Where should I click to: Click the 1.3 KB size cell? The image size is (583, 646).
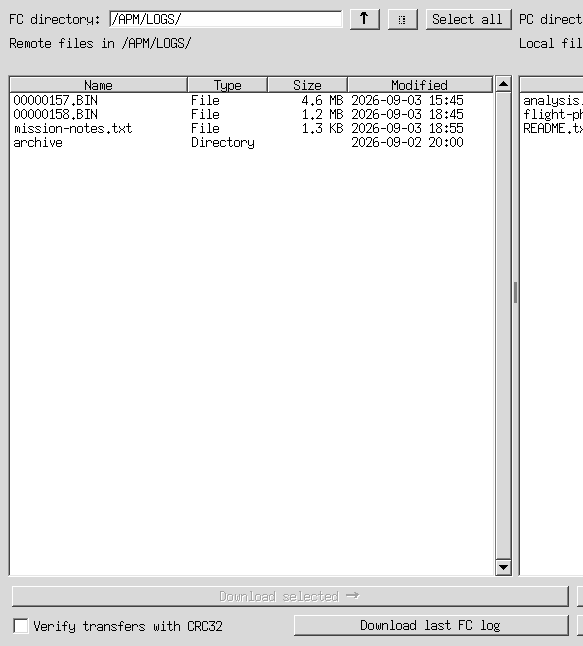322,128
